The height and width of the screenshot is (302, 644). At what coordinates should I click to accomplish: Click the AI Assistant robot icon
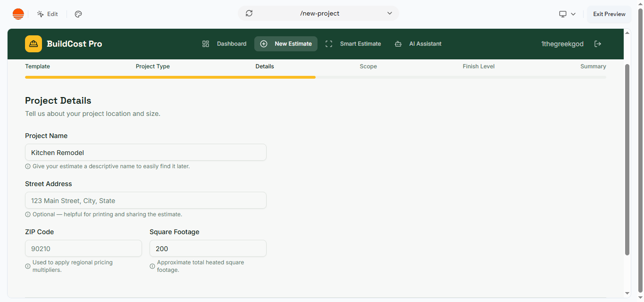pos(398,44)
